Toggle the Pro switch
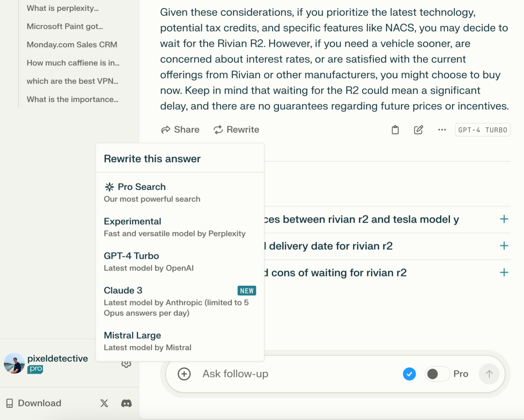This screenshot has height=420, width=524. 437,374
